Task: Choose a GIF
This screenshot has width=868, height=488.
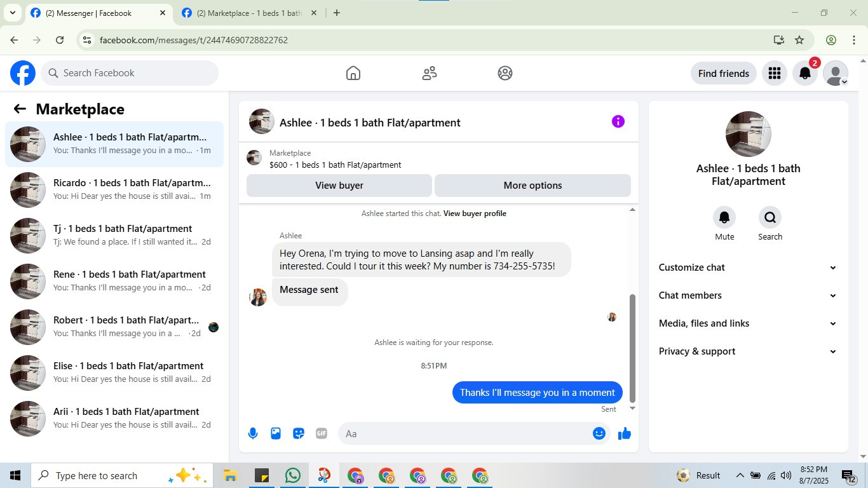Action: (322, 433)
